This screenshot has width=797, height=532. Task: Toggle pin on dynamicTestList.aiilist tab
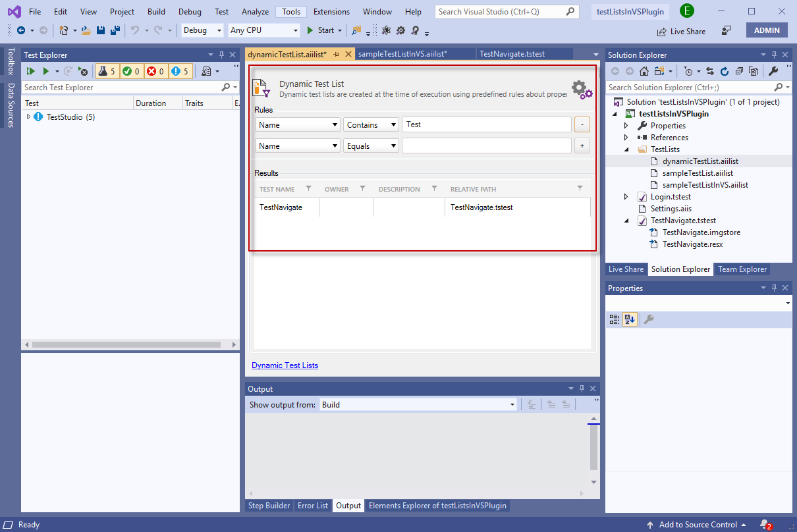click(336, 54)
